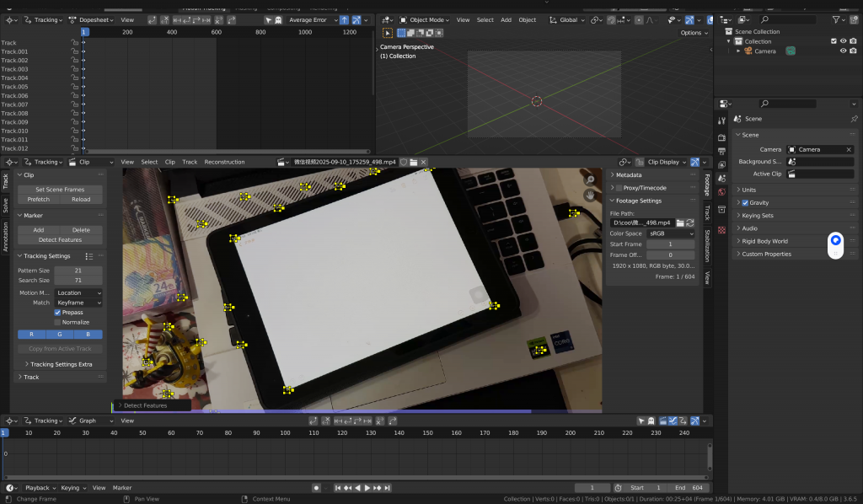
Task: Toggle the Gravity checkbox in Scene properties
Action: (745, 203)
